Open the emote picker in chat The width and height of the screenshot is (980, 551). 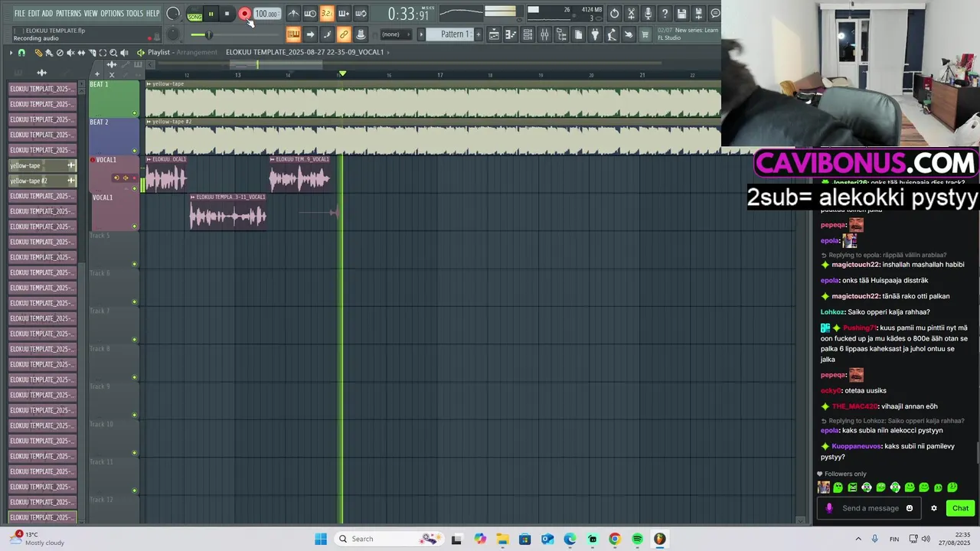[910, 508]
